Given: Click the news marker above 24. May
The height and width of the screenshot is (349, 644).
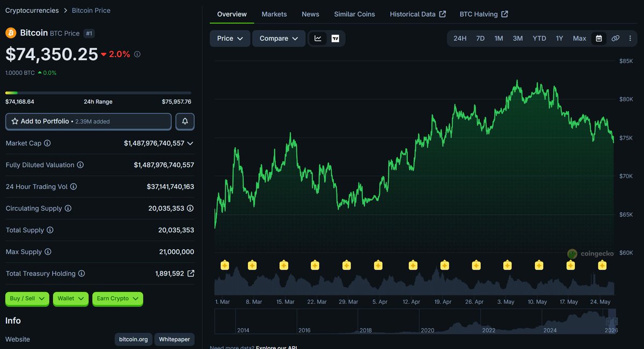Looking at the screenshot, I should 602,265.
